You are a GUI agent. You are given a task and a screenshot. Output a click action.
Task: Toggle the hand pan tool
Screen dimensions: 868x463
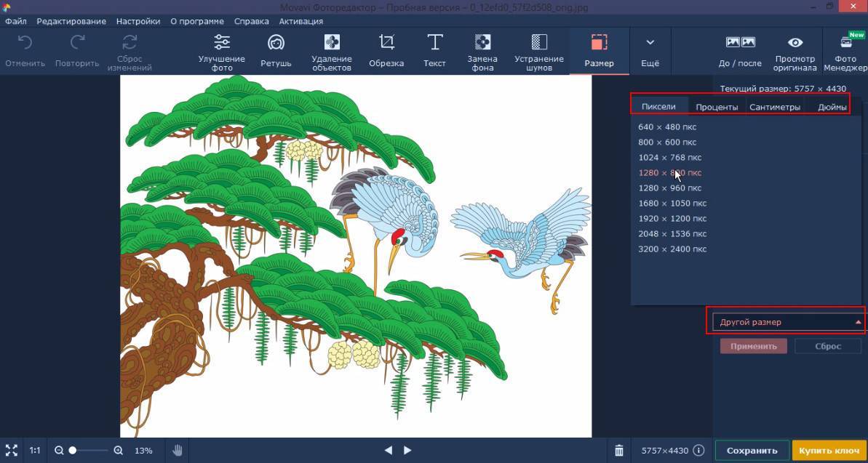click(x=178, y=451)
